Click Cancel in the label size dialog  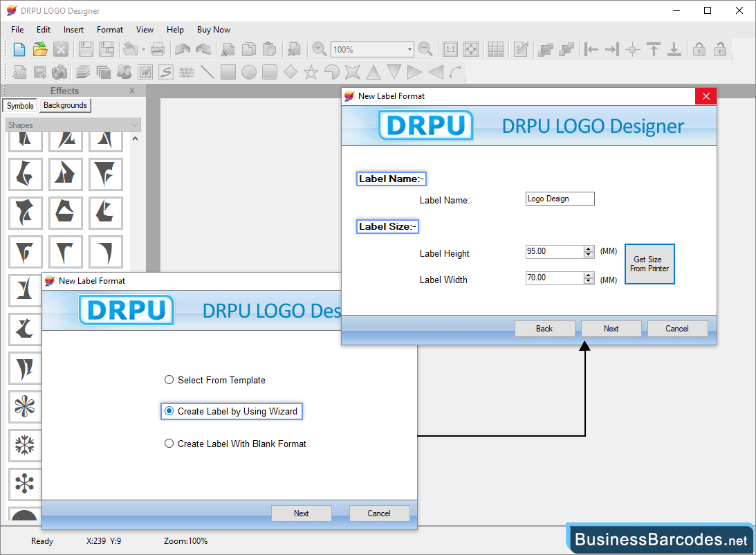(x=677, y=329)
